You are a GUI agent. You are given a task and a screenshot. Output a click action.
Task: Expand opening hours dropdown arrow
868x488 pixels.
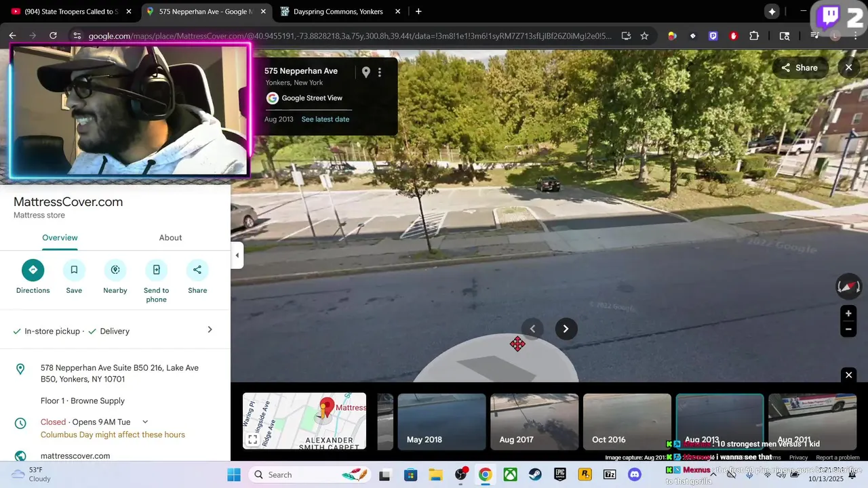click(x=145, y=422)
